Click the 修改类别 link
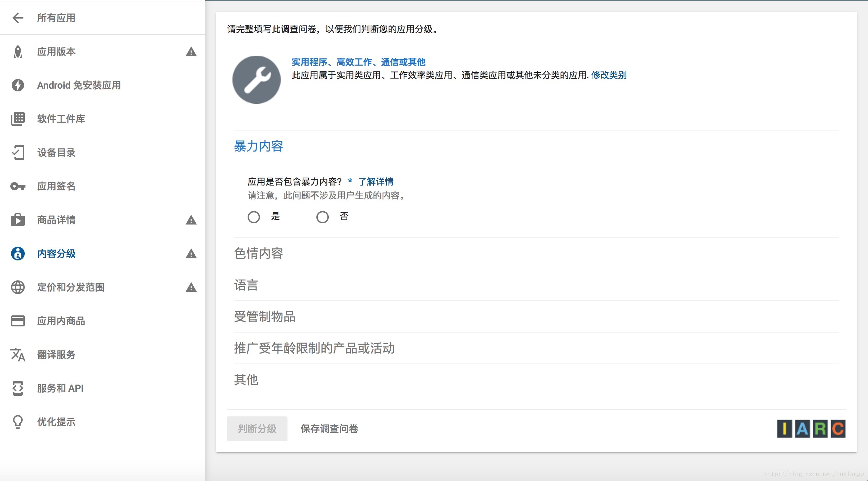 (609, 75)
